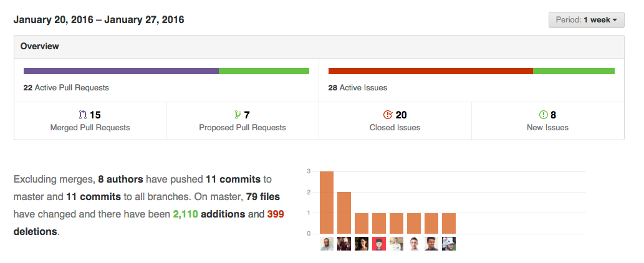This screenshot has width=644, height=263.
Task: Click the red closed issues icon
Action: (388, 115)
